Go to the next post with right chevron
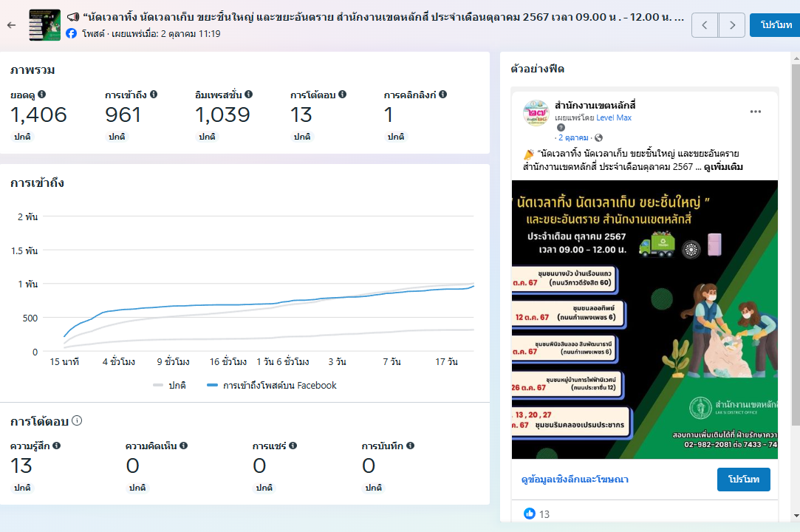 point(731,25)
